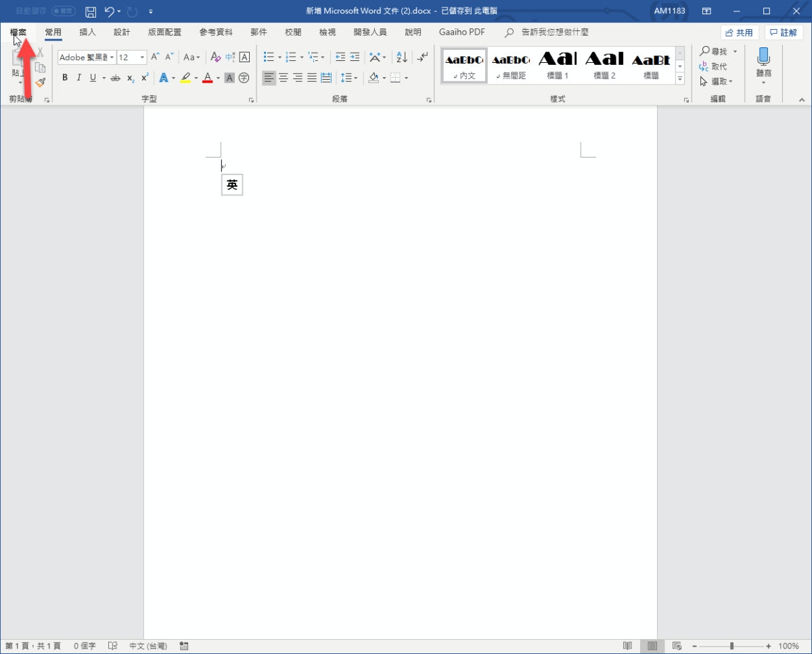Open the font size dropdown
The height and width of the screenshot is (654, 812).
coord(143,57)
